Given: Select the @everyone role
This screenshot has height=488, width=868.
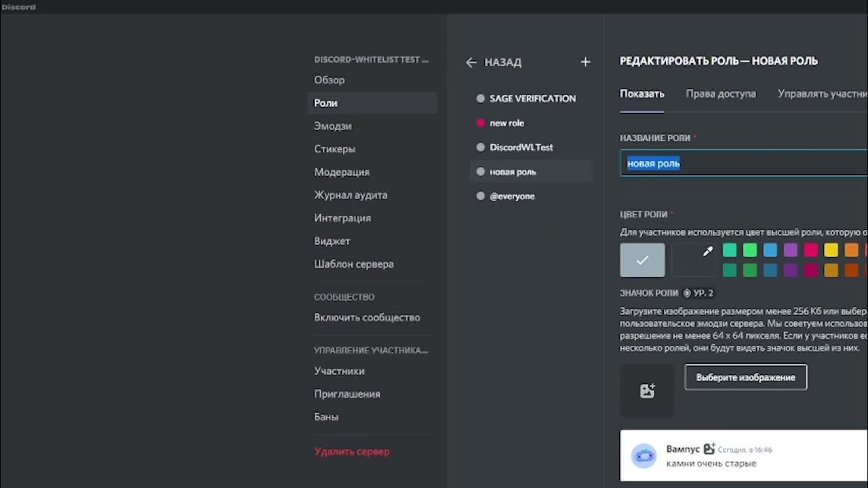Looking at the screenshot, I should coord(512,196).
